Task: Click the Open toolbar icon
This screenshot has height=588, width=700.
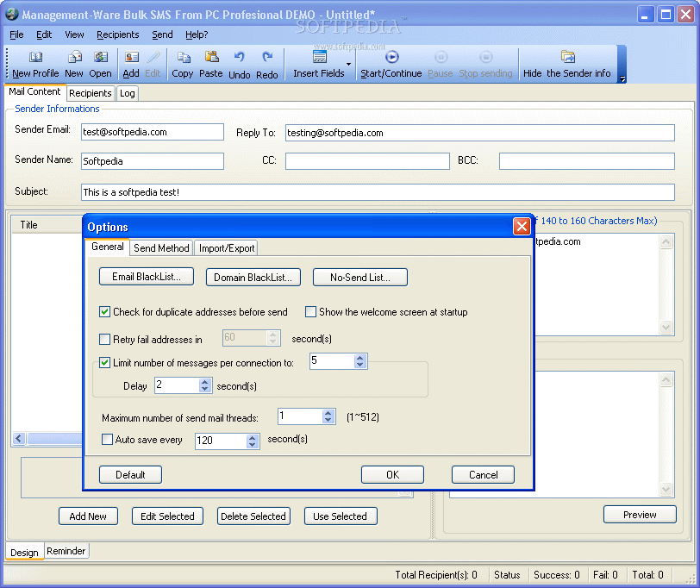Action: point(101,57)
